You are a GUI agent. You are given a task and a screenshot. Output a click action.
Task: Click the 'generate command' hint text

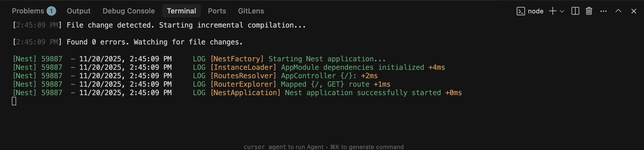[372, 147]
